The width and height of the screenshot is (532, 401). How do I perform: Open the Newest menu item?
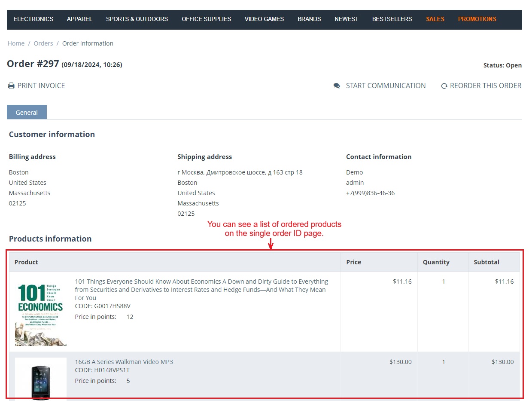[347, 19]
